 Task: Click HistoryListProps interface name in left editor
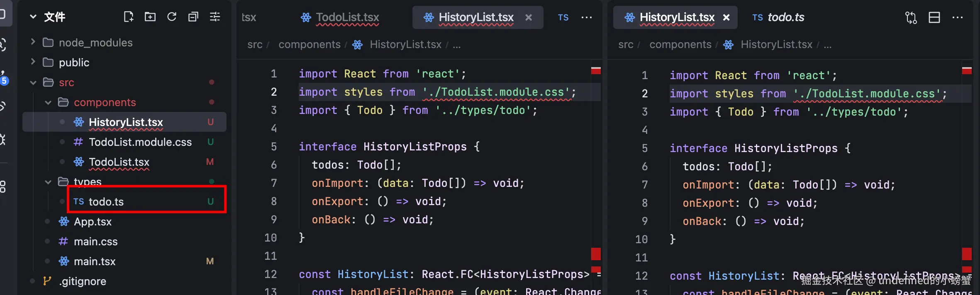(415, 147)
